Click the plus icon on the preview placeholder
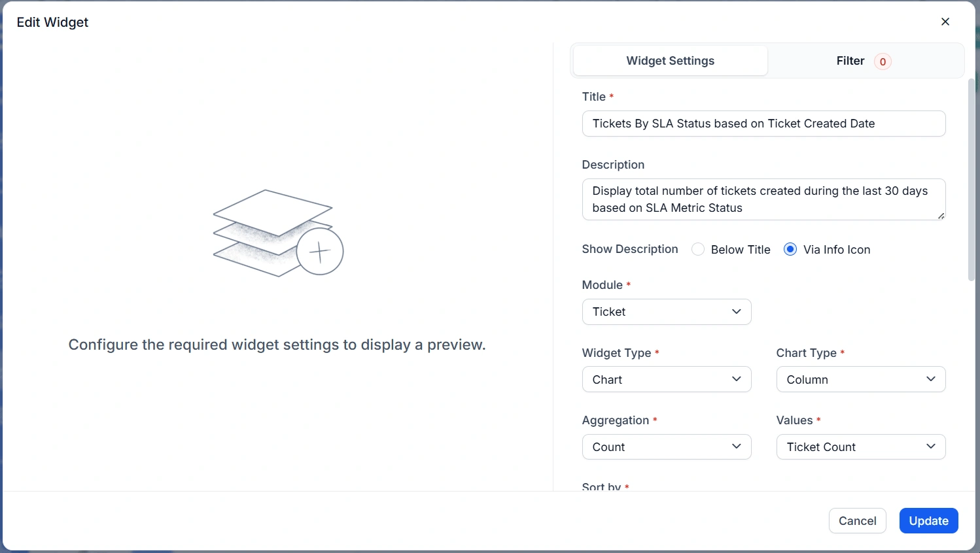 pos(321,251)
